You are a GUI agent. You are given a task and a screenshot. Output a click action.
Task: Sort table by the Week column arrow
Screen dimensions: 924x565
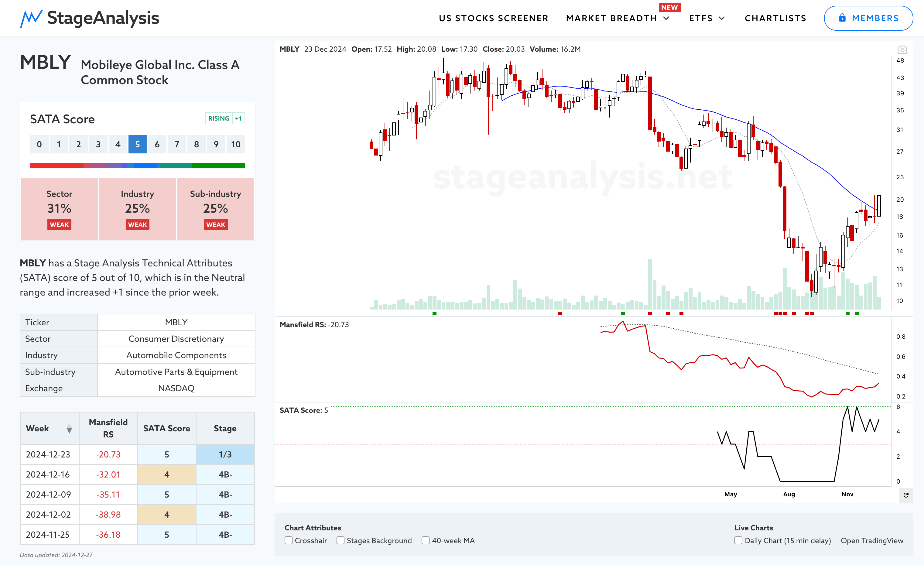click(69, 429)
